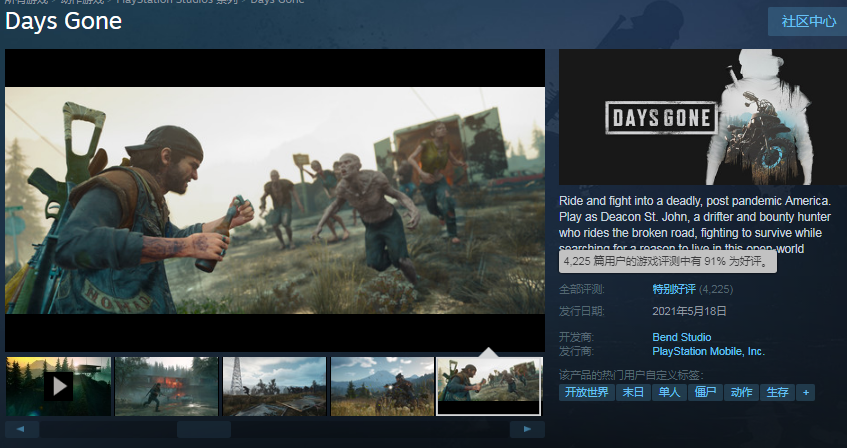847x448 pixels.
Task: Open the 社区中心 community hub
Action: 807,21
